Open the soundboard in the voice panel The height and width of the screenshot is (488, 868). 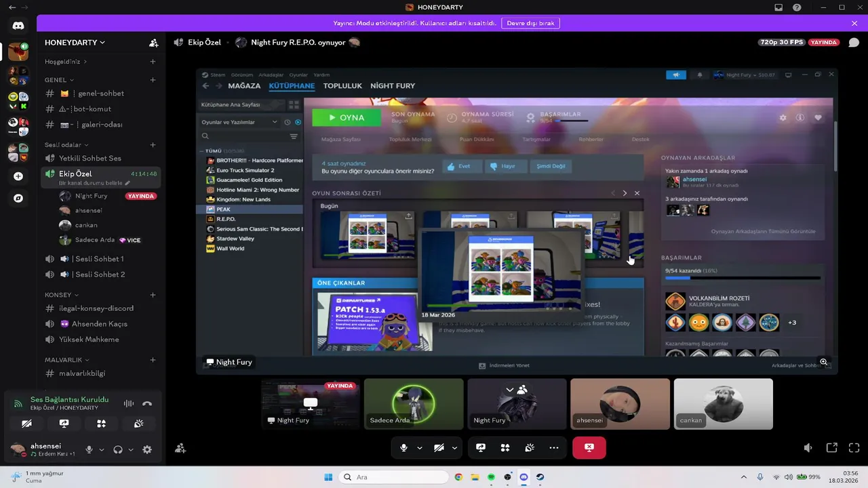tap(138, 424)
